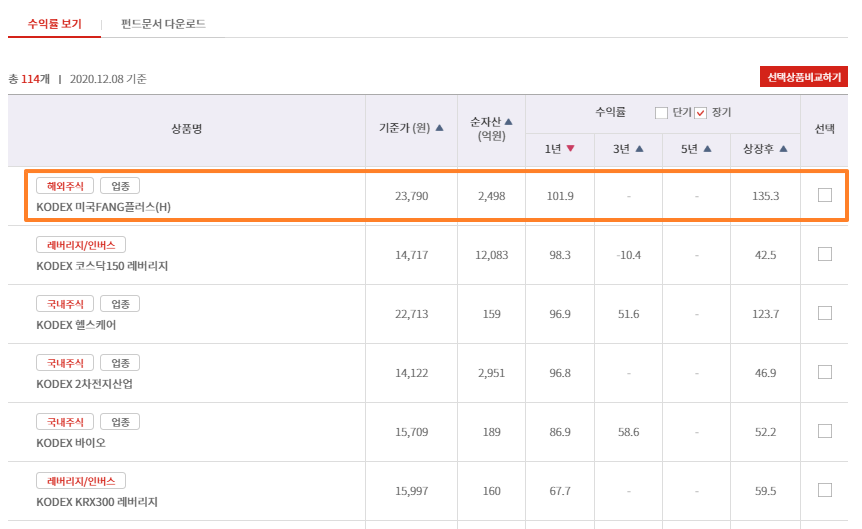Click 국내주식 tag on 2차전지산업 row
The width and height of the screenshot is (862, 529).
[65, 363]
